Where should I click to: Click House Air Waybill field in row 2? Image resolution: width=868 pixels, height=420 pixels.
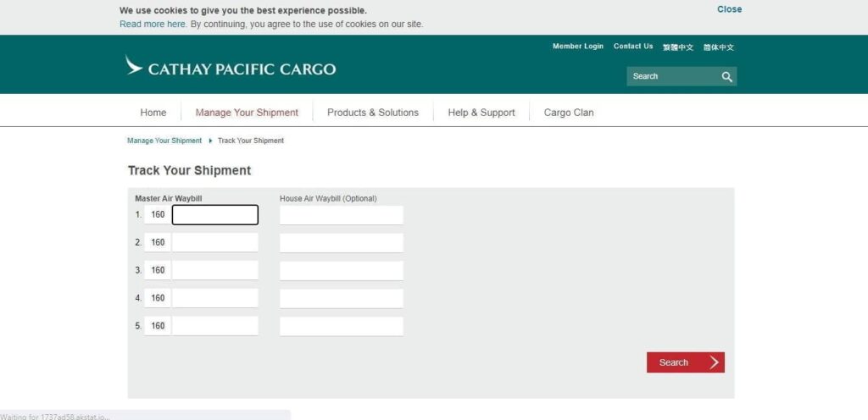(x=342, y=243)
